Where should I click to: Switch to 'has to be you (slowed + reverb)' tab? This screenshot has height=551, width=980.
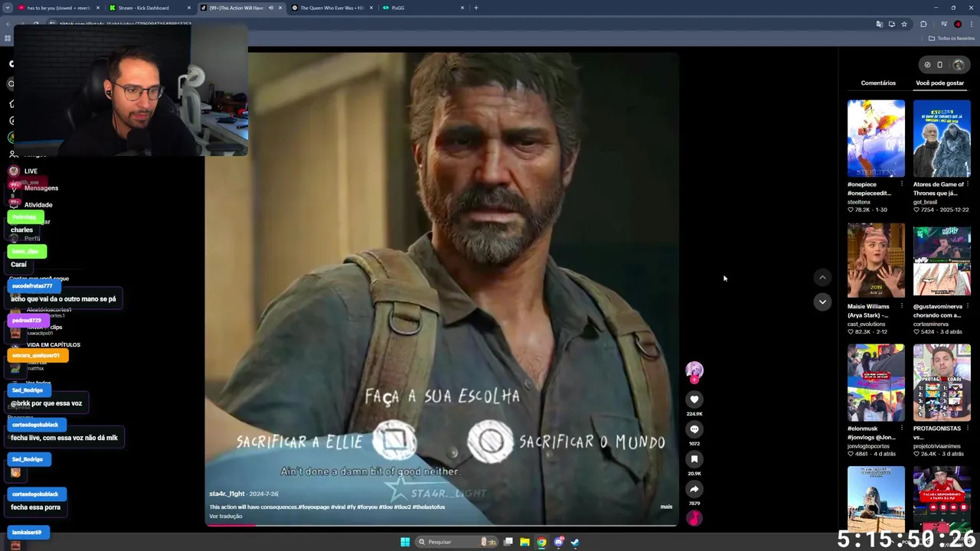coord(60,8)
